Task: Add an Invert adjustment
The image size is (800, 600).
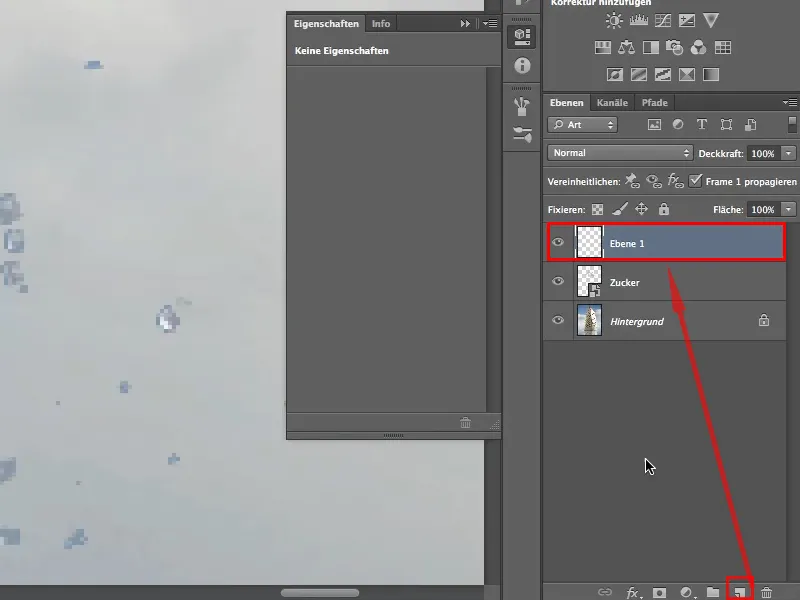Action: 615,74
